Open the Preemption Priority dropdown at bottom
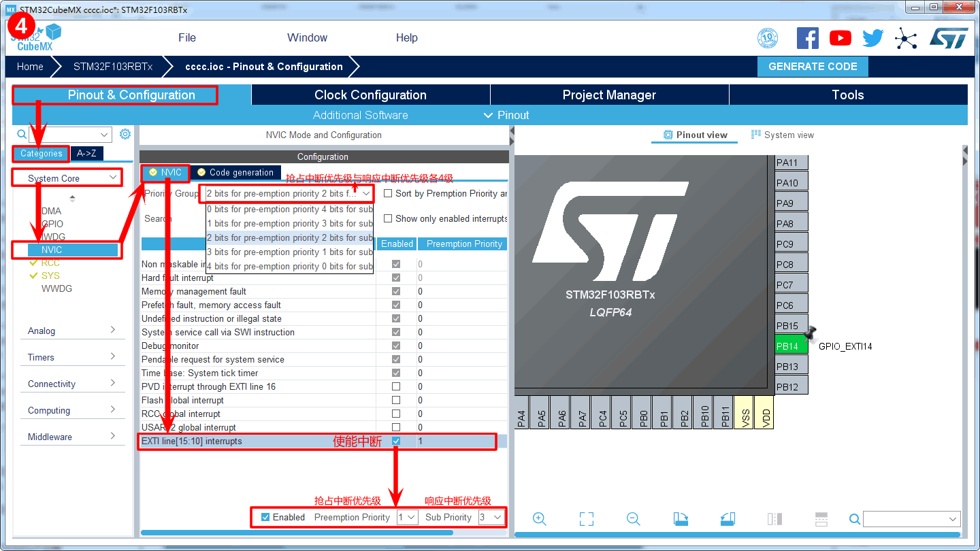980x551 pixels. 407,517
